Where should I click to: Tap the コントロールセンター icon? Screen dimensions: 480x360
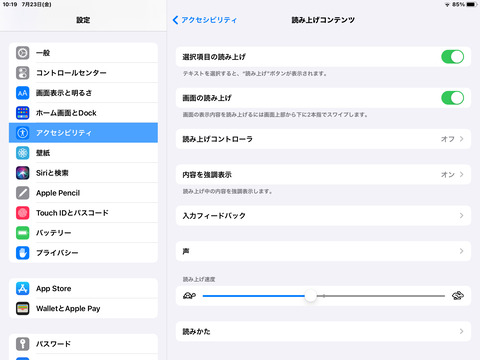click(x=23, y=73)
